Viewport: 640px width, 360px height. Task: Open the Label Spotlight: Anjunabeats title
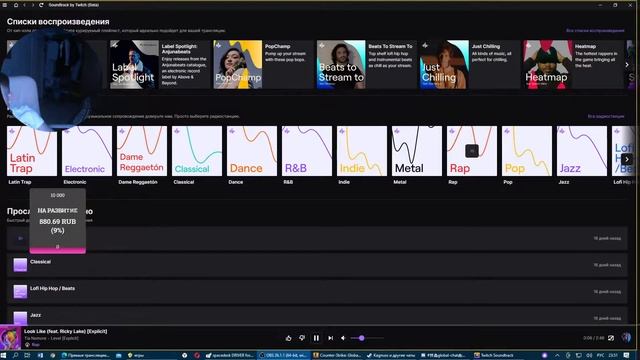click(x=179, y=49)
